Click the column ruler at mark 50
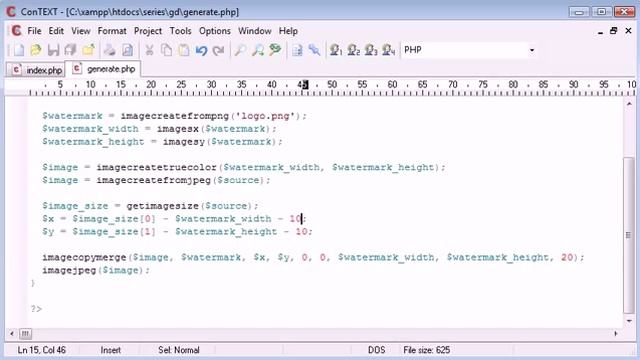 point(332,84)
